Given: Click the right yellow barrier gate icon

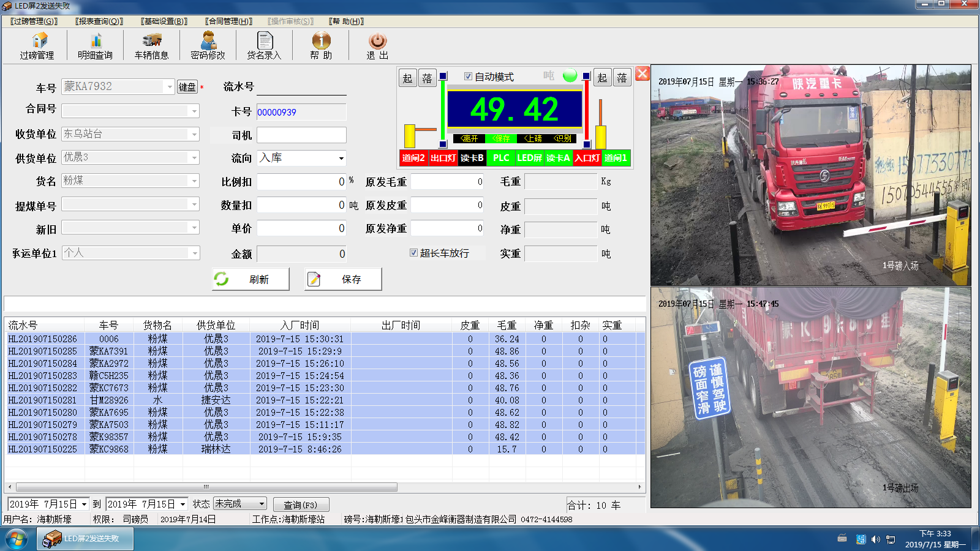Looking at the screenshot, I should [x=601, y=126].
